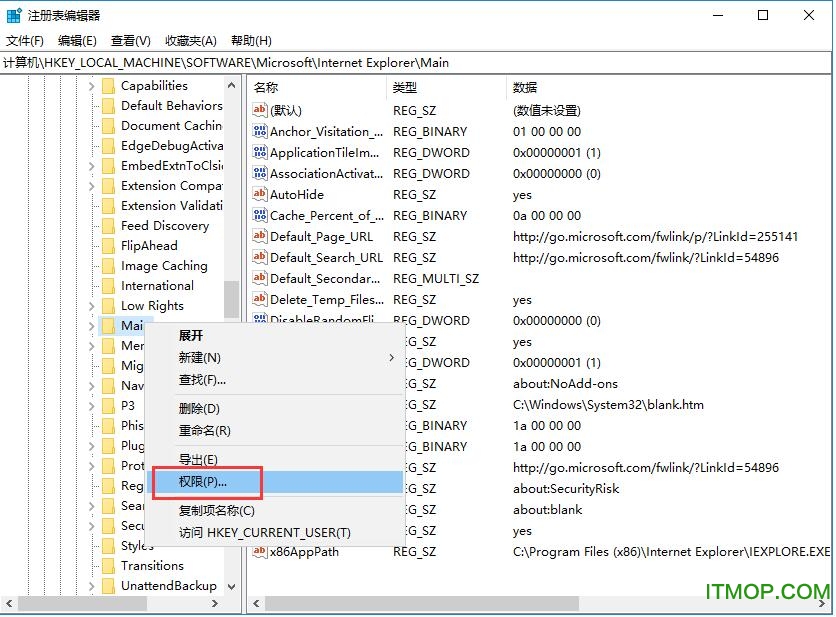
Task: Open the 查看 menu
Action: (130, 41)
